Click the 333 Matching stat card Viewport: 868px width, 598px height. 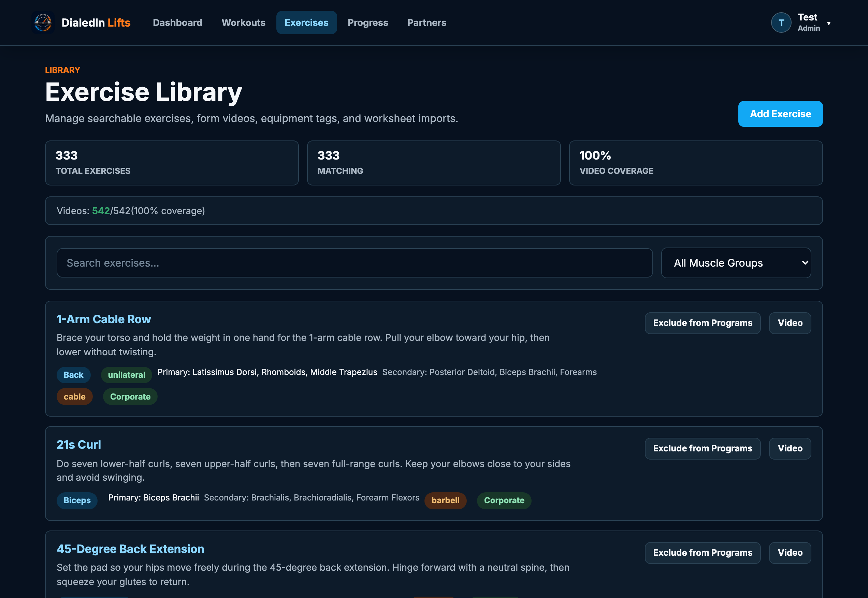coord(433,163)
